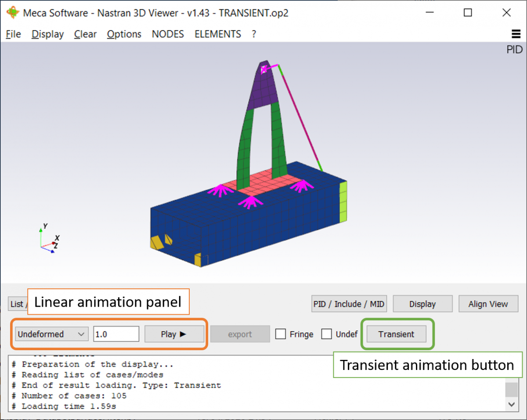Open the Display menu

pos(47,34)
